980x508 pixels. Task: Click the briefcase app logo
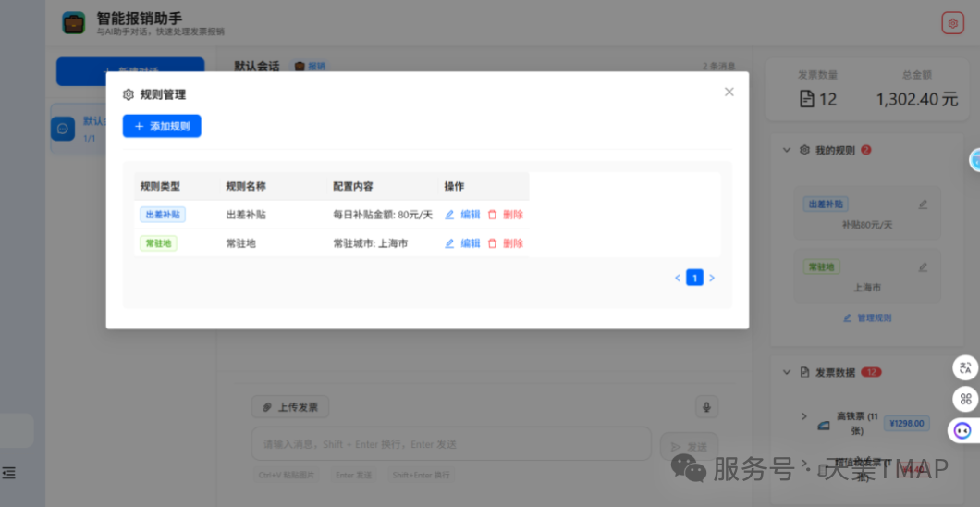click(x=74, y=22)
